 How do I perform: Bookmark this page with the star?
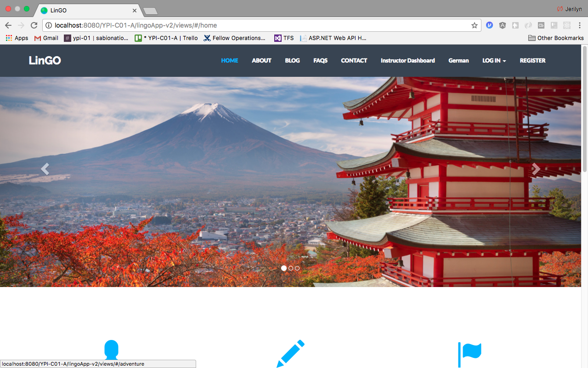click(x=475, y=25)
